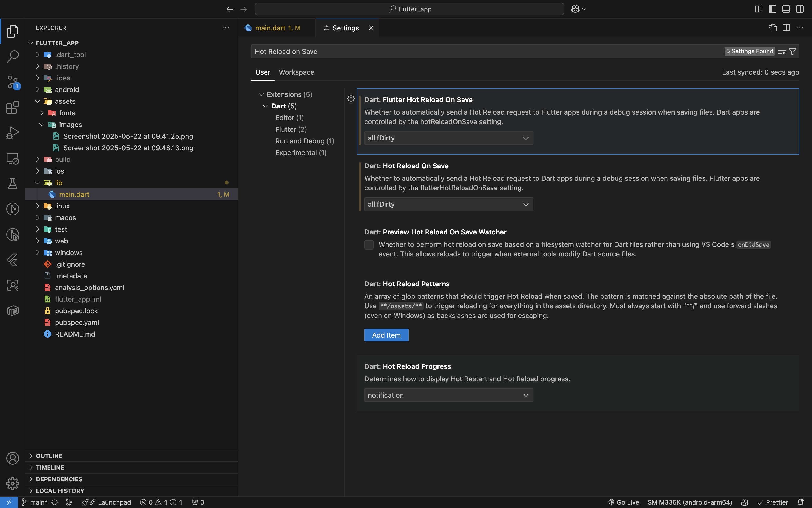Click gear icon beside Flutter Hot Reload On Save
Image resolution: width=812 pixels, height=508 pixels.
click(351, 98)
